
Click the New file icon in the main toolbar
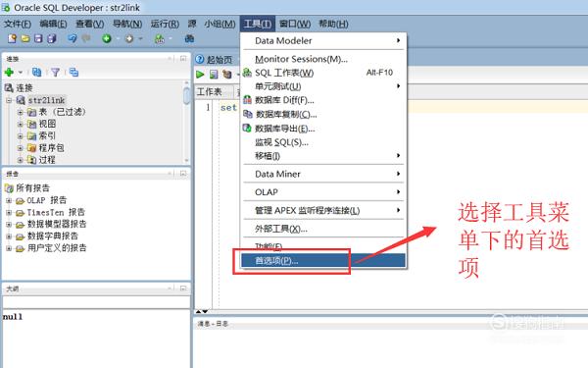click(x=12, y=38)
